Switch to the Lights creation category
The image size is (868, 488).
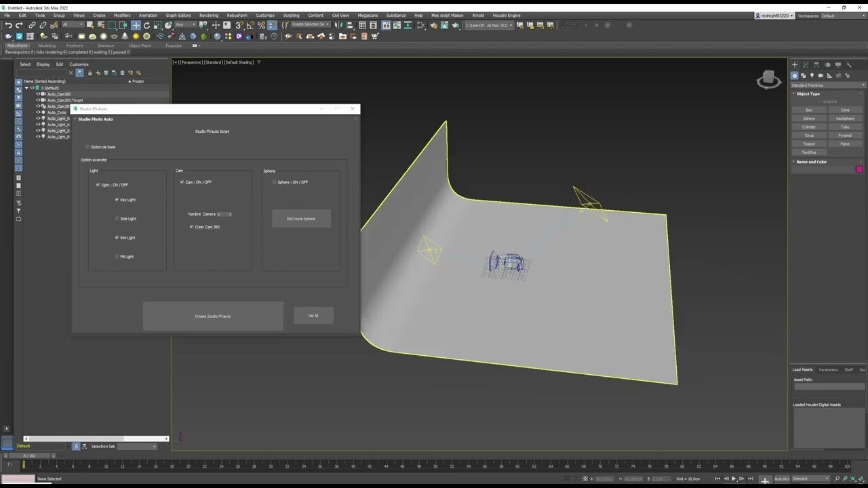[x=812, y=75]
